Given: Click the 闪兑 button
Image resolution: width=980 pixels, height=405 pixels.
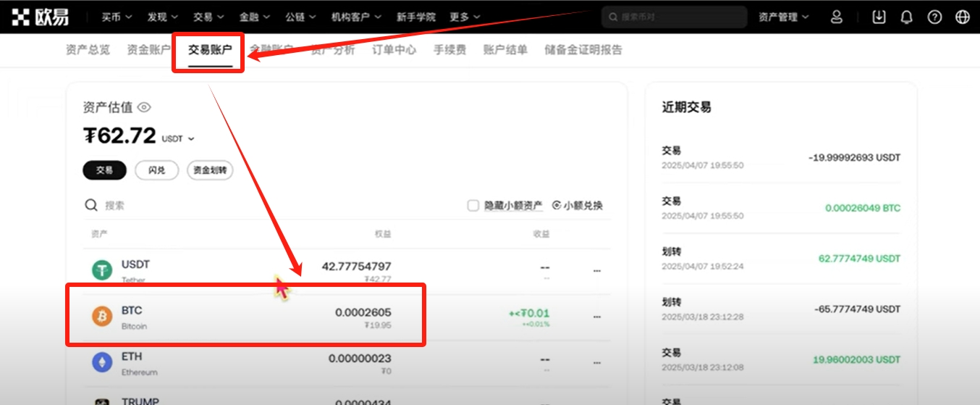Looking at the screenshot, I should (x=157, y=170).
